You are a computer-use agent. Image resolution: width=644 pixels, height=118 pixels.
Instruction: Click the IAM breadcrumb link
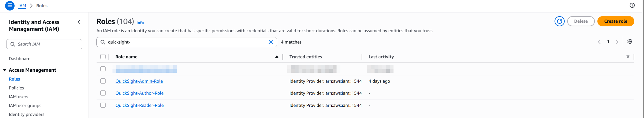(x=22, y=6)
